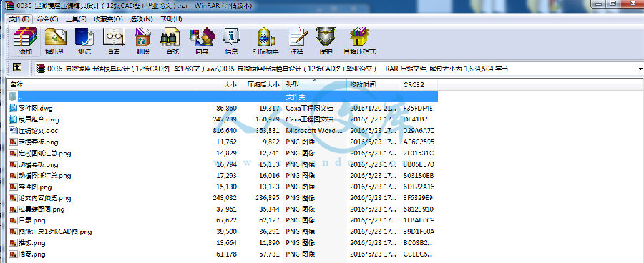
Task: Click packed size value 19,317
Action: (x=270, y=109)
